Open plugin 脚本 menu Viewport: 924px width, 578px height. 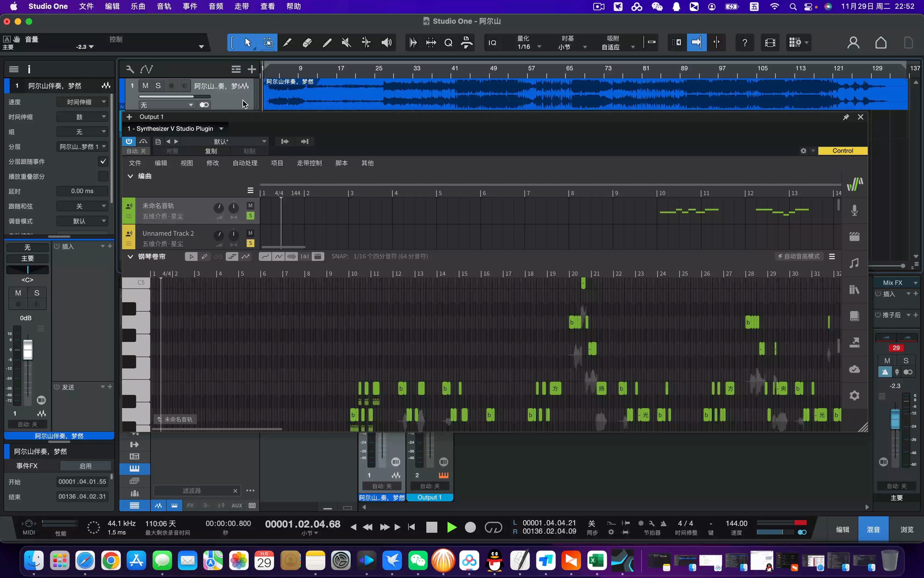341,163
